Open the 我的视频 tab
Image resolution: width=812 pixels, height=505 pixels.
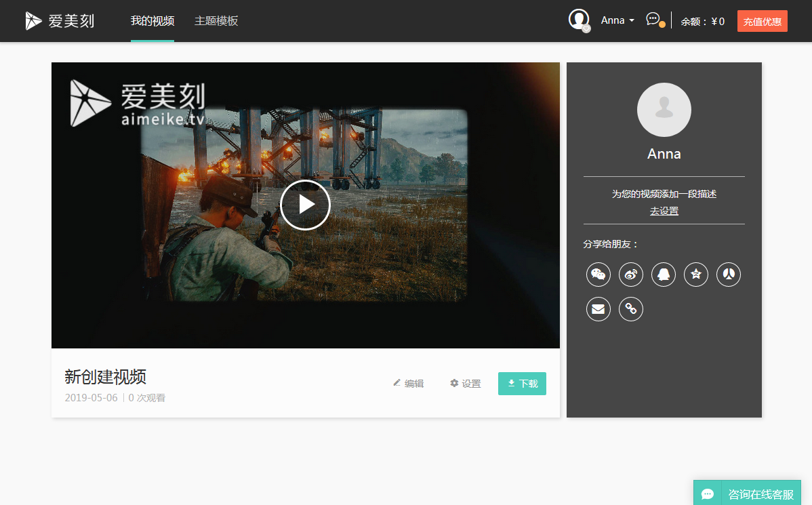153,21
